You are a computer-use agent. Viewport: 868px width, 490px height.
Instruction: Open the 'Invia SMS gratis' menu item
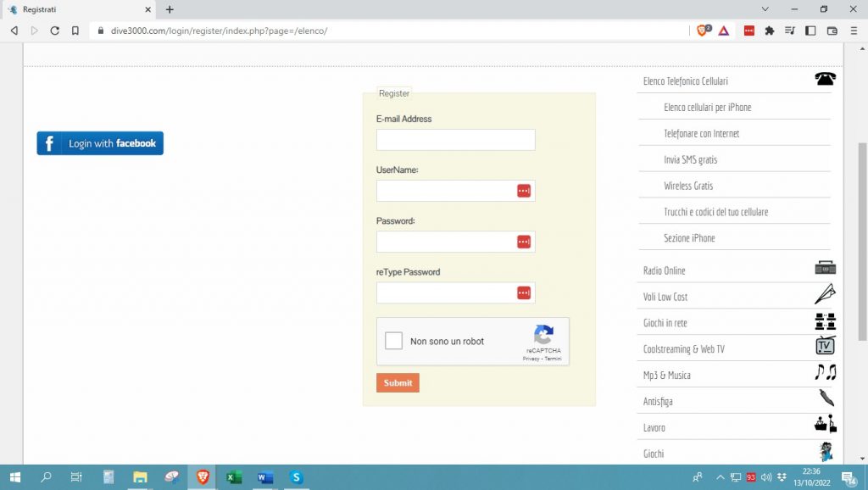coord(690,159)
